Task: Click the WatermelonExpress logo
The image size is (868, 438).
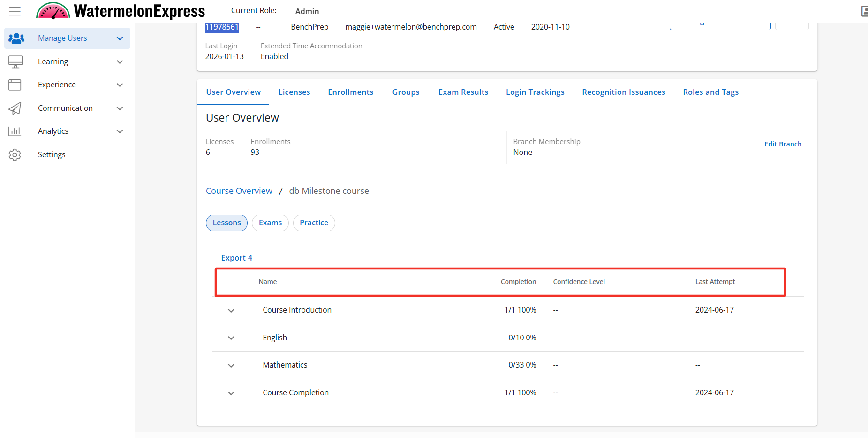Action: [x=121, y=11]
